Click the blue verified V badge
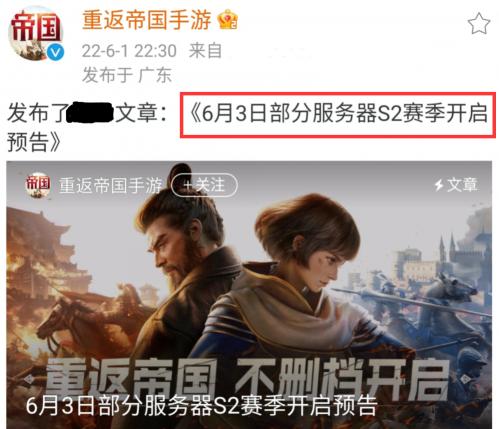Screen dimensions: 499x429 pos(55,53)
